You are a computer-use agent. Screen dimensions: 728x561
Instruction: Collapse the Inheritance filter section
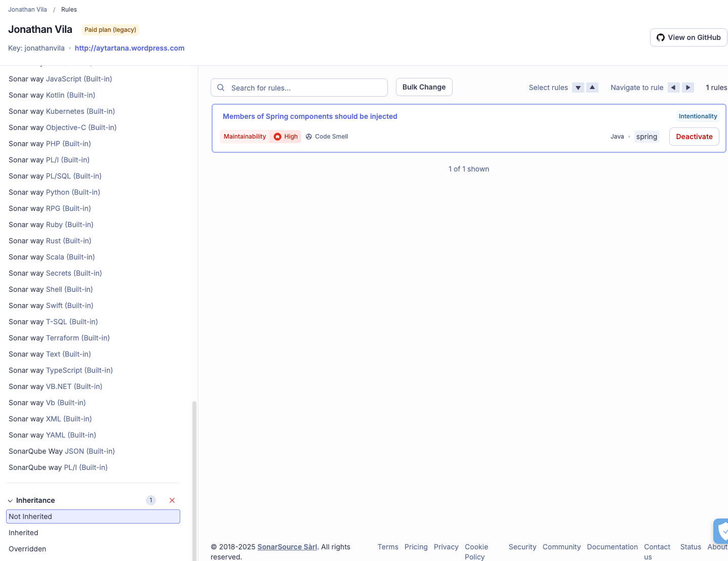[10, 501]
